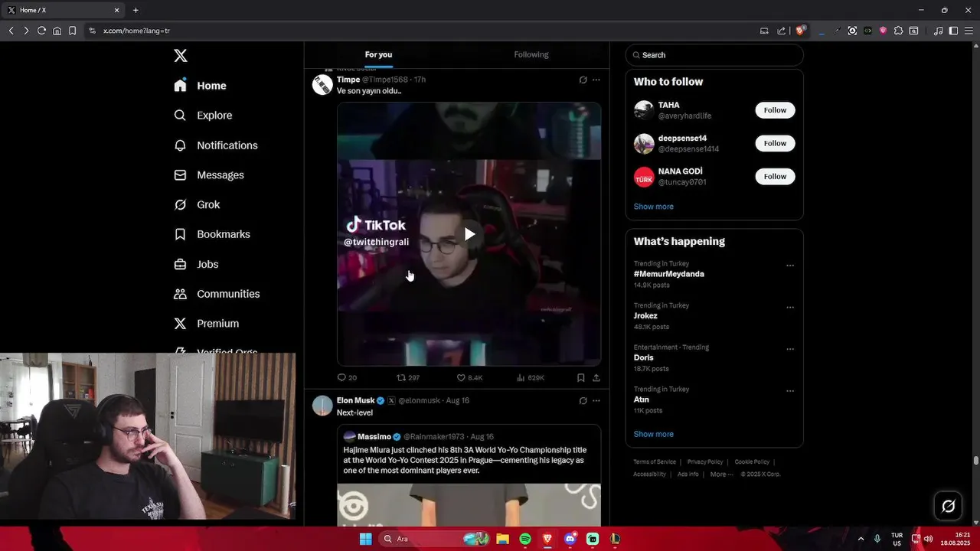Open more options for Doris trend
This screenshot has height=551, width=980.
(790, 349)
